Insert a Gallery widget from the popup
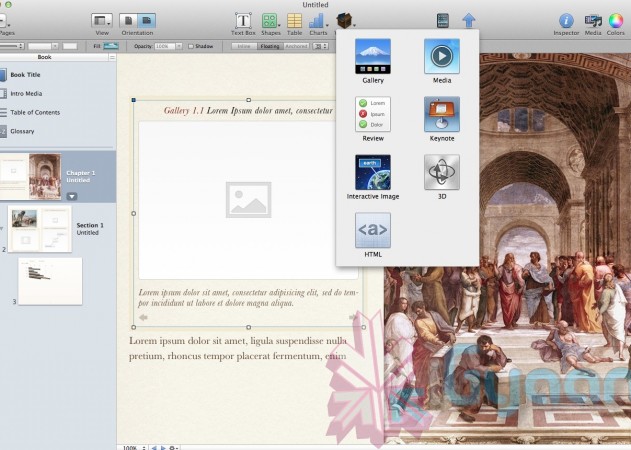This screenshot has width=631, height=450. pos(373,56)
